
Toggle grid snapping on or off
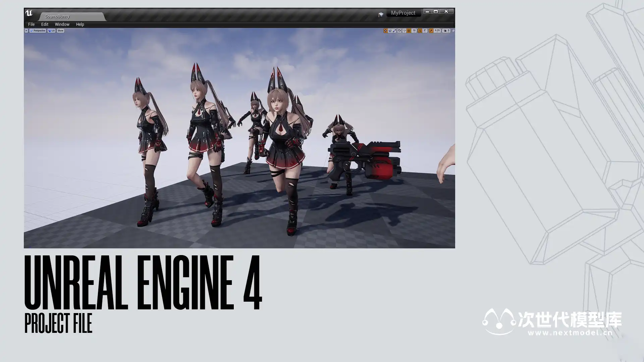click(x=409, y=31)
